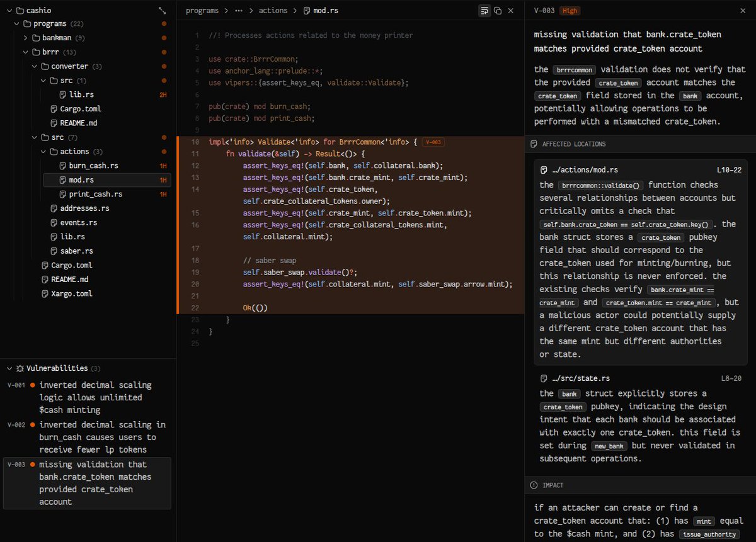This screenshot has height=542, width=756.
Task: Open affected location src/state.rs L8-20
Action: point(641,378)
